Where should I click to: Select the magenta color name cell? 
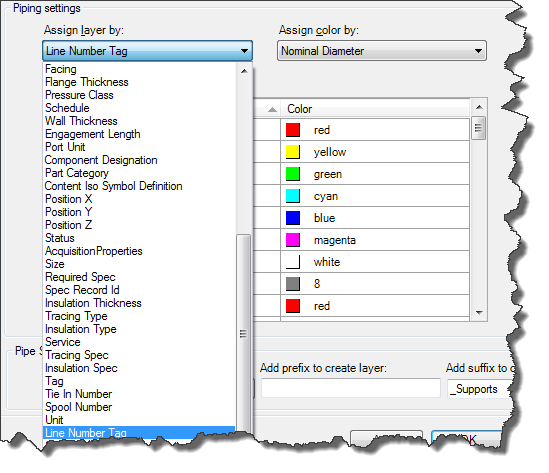(375, 240)
